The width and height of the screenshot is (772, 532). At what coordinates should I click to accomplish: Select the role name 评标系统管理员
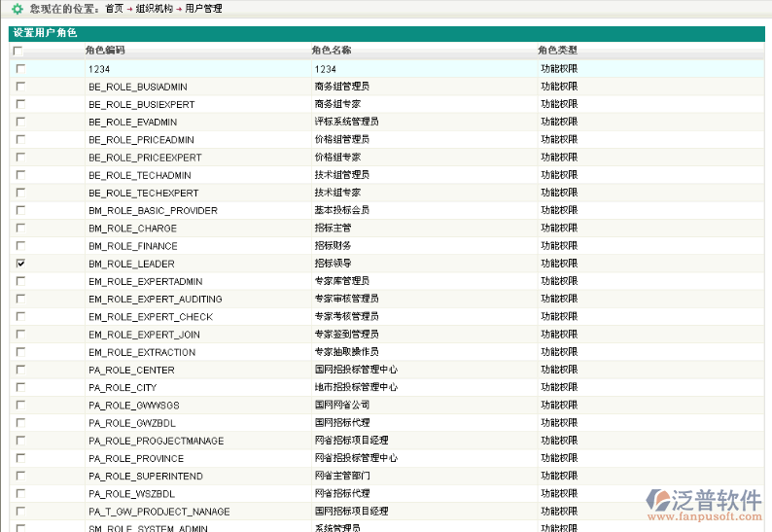pos(346,122)
